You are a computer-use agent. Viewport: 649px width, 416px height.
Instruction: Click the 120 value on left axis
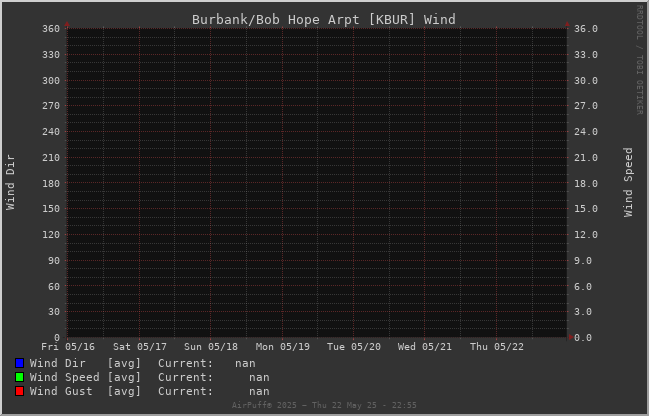51,235
